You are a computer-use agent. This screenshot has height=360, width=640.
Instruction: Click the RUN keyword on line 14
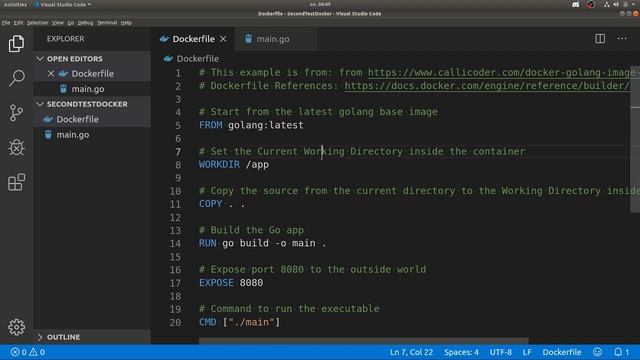(207, 243)
